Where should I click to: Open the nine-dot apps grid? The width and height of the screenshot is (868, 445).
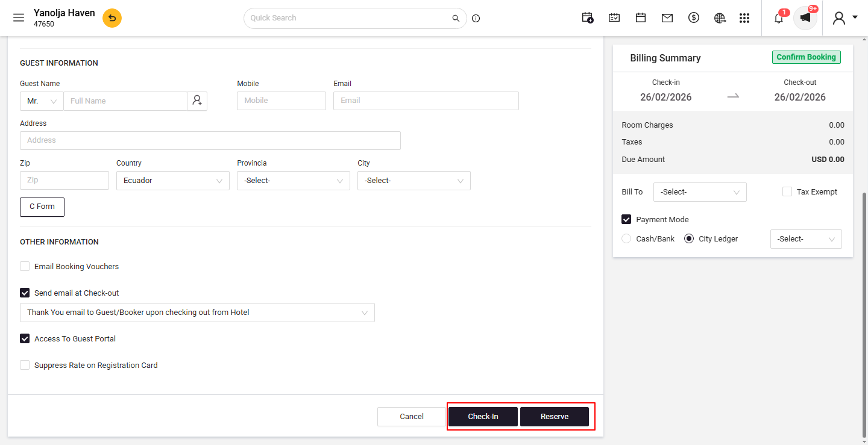click(744, 18)
